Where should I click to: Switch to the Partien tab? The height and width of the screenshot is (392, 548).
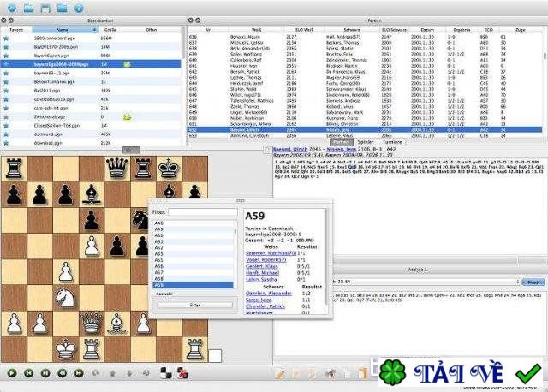(341, 142)
